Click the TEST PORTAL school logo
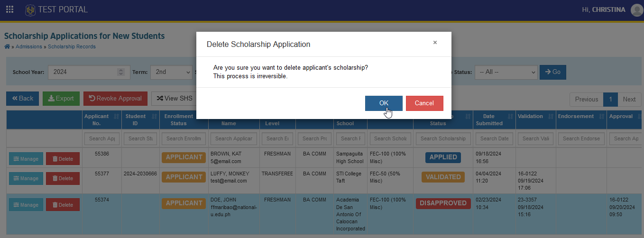 coord(30,9)
